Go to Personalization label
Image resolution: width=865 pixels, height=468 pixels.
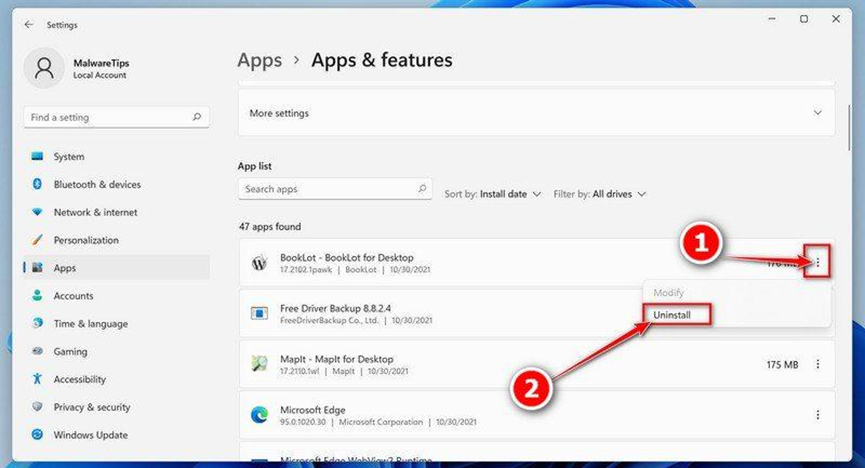click(x=86, y=240)
